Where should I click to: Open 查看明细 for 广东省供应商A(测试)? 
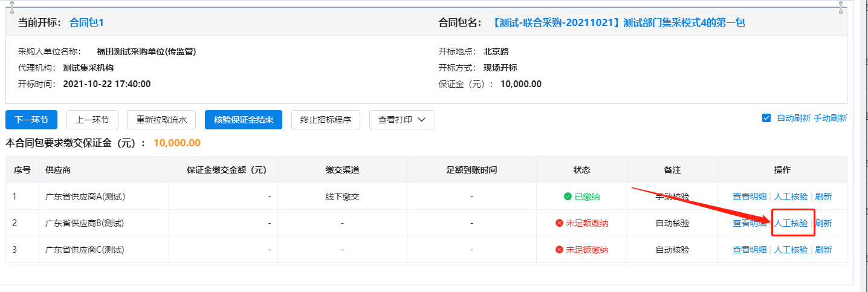coord(750,196)
